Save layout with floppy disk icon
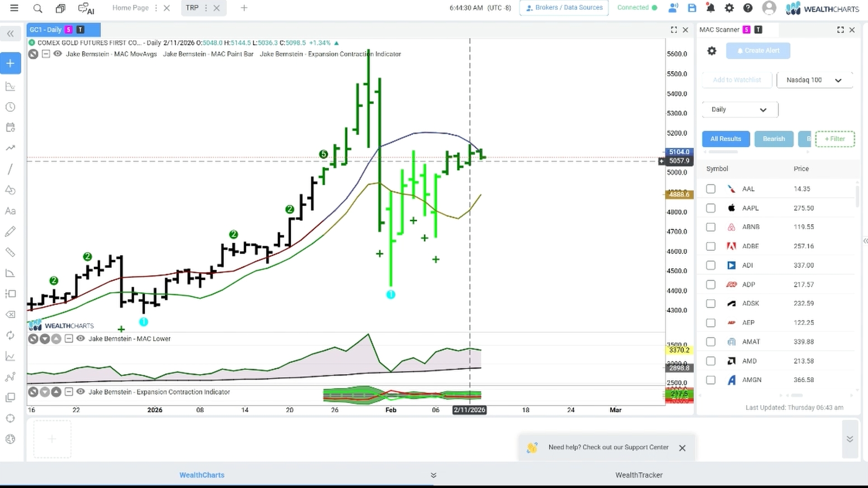 (692, 8)
